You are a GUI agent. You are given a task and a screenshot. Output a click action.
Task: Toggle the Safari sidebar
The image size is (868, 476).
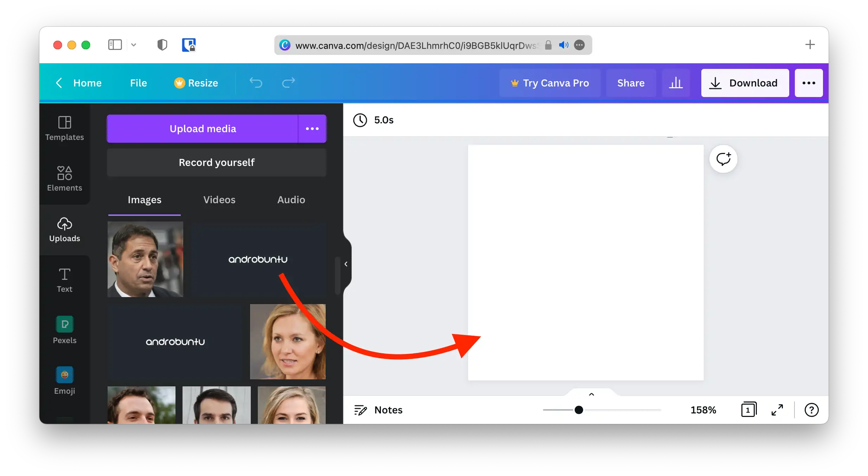point(115,45)
